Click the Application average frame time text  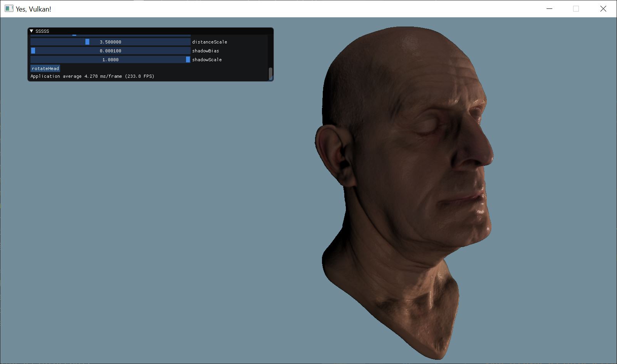(92, 76)
